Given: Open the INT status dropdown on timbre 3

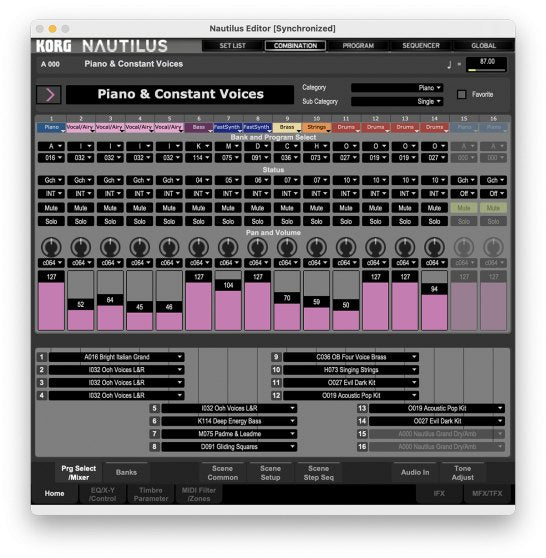Looking at the screenshot, I should tap(110, 194).
